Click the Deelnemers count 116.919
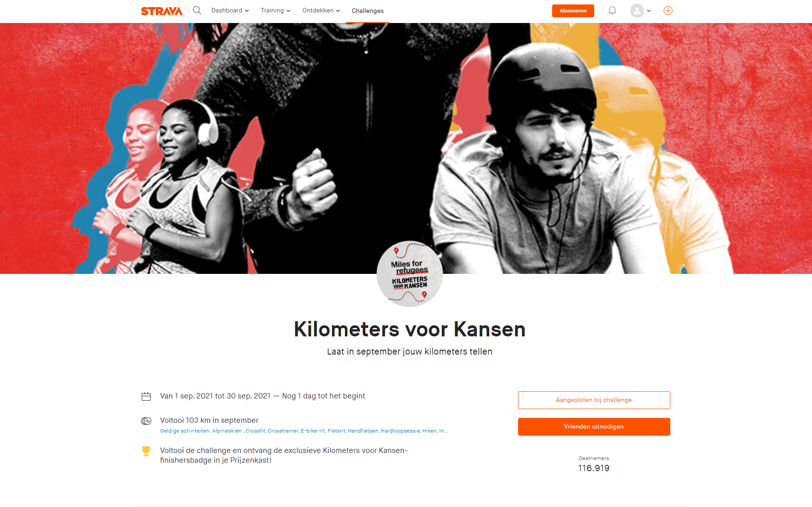This screenshot has width=812, height=507. pyautogui.click(x=594, y=468)
